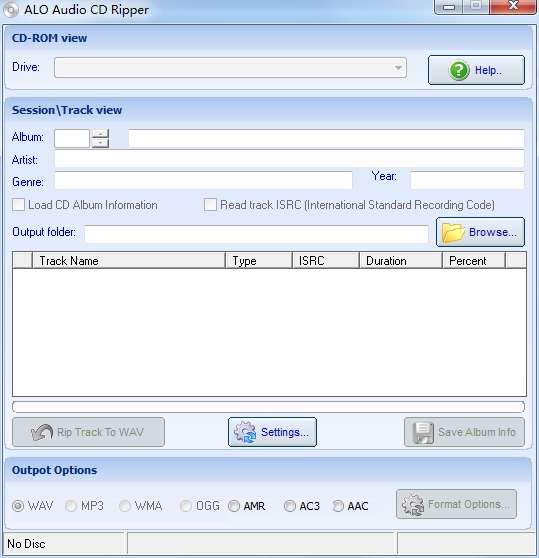The image size is (539, 558).
Task: Click the ripping progress bar
Action: pos(269,407)
